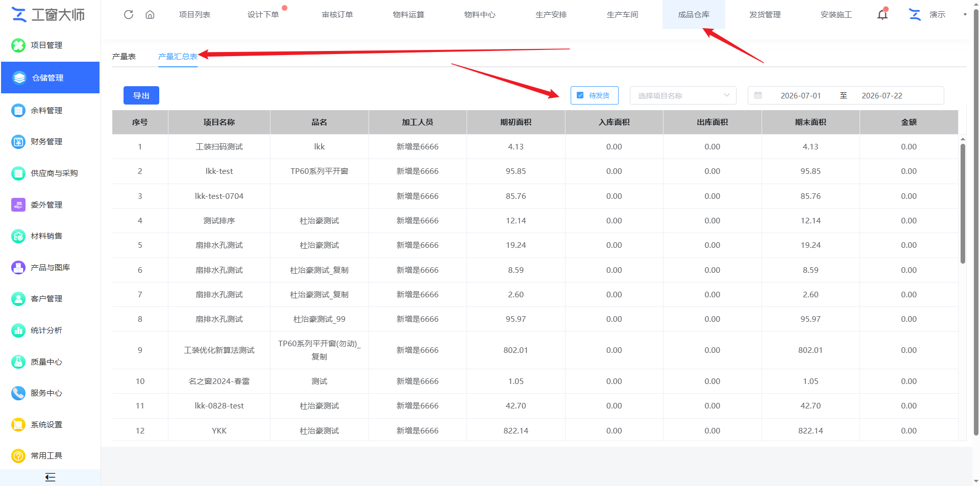
Task: Open 项目列表 top menu
Action: [x=194, y=14]
